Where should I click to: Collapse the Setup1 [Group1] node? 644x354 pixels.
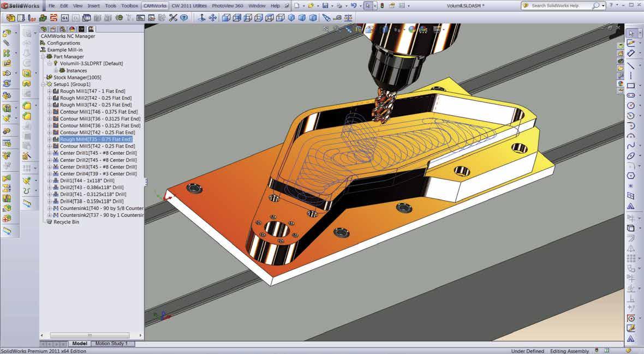(x=43, y=84)
